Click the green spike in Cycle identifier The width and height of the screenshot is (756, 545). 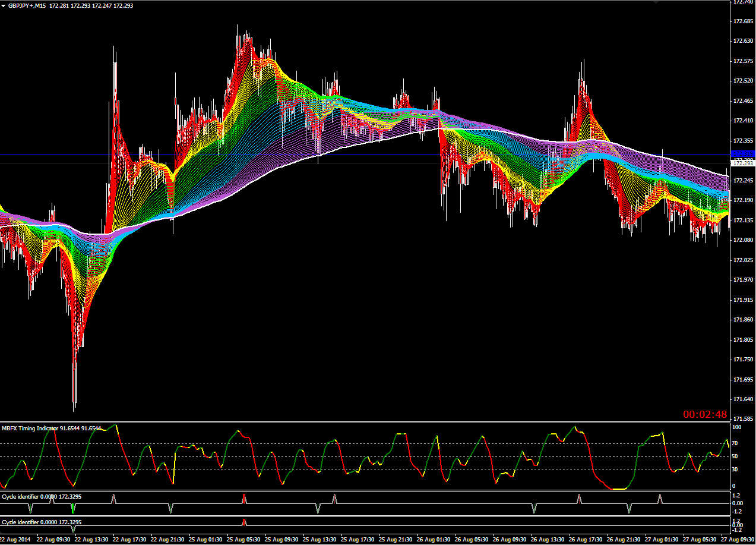(73, 508)
